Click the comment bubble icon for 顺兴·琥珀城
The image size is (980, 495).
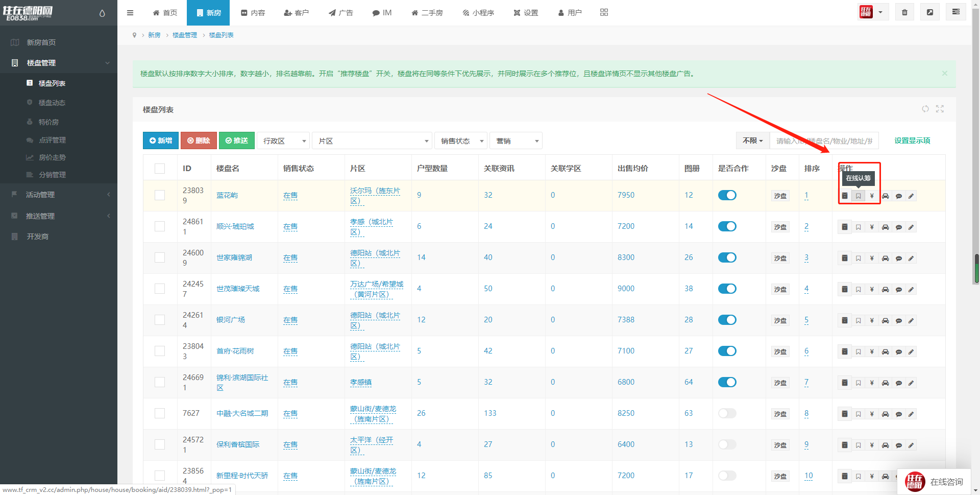click(x=898, y=227)
